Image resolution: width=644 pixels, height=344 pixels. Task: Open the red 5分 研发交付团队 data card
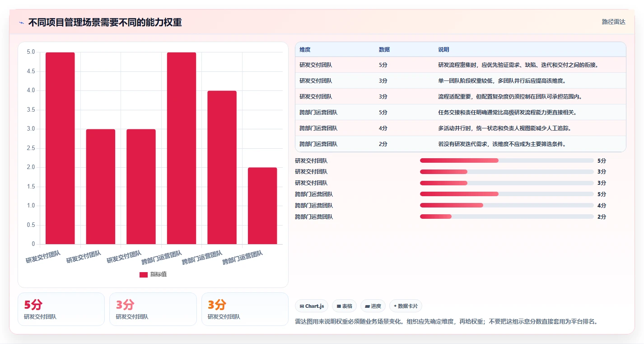(x=61, y=309)
